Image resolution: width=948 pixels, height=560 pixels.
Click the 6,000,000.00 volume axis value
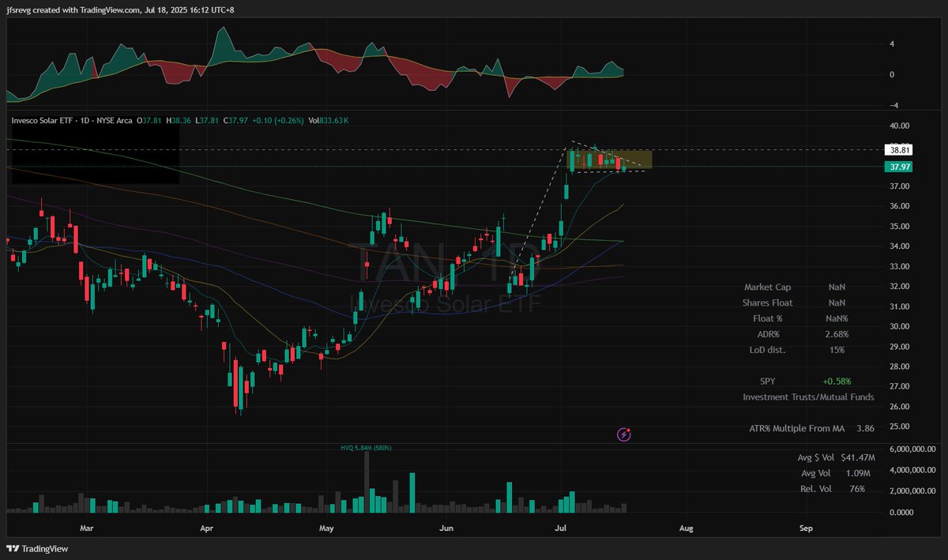coord(914,449)
